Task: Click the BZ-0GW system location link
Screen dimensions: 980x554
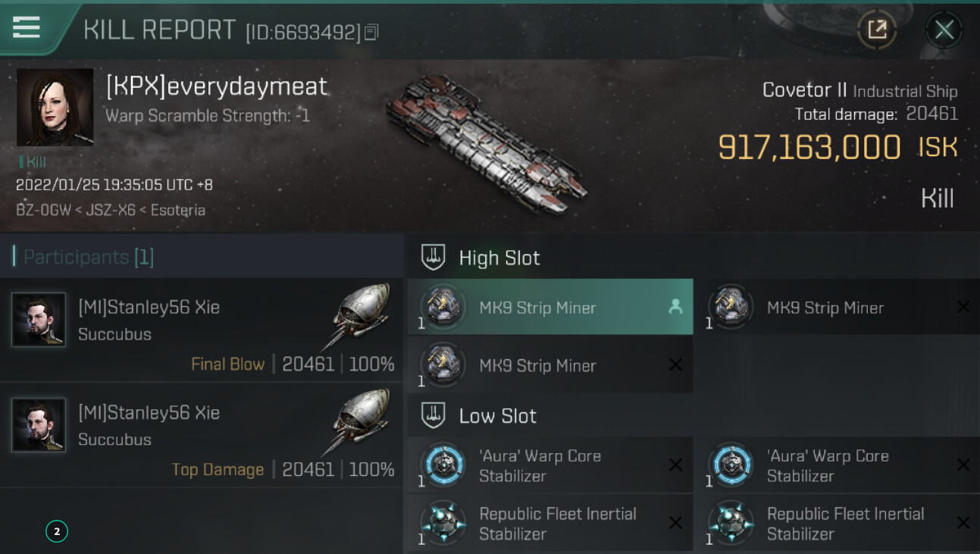Action: click(42, 210)
